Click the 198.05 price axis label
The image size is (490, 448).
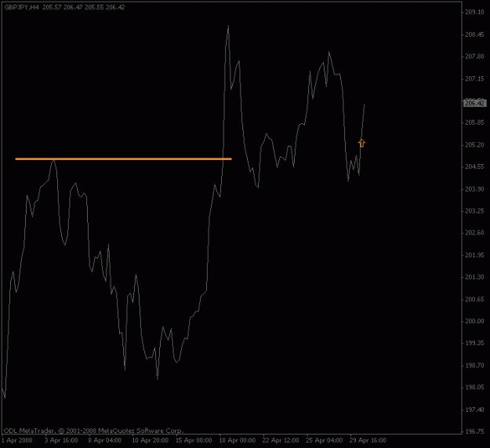[x=474, y=388]
